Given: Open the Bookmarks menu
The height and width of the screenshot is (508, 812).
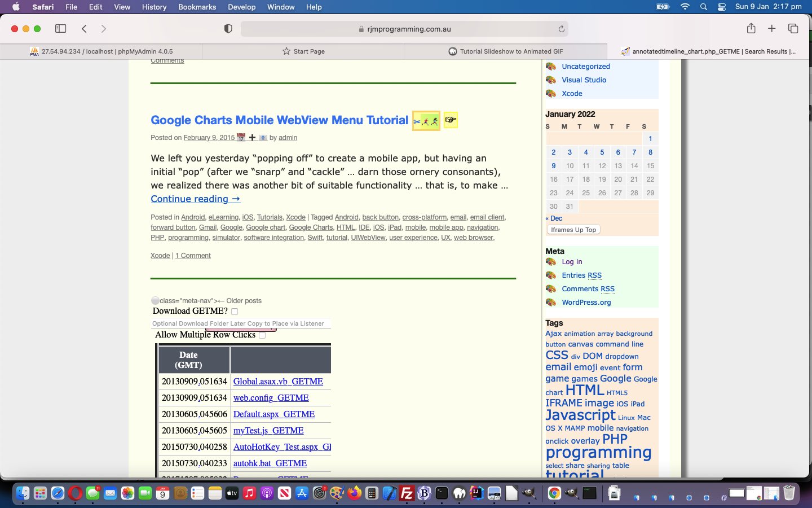Looking at the screenshot, I should pos(197,7).
